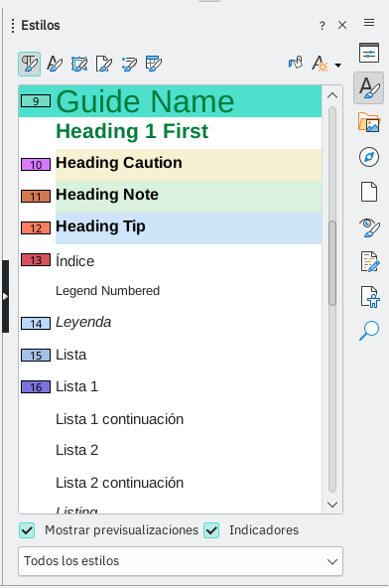Viewport: 389px width, 588px height.
Task: Click New Style from Selection icon
Action: click(x=321, y=64)
